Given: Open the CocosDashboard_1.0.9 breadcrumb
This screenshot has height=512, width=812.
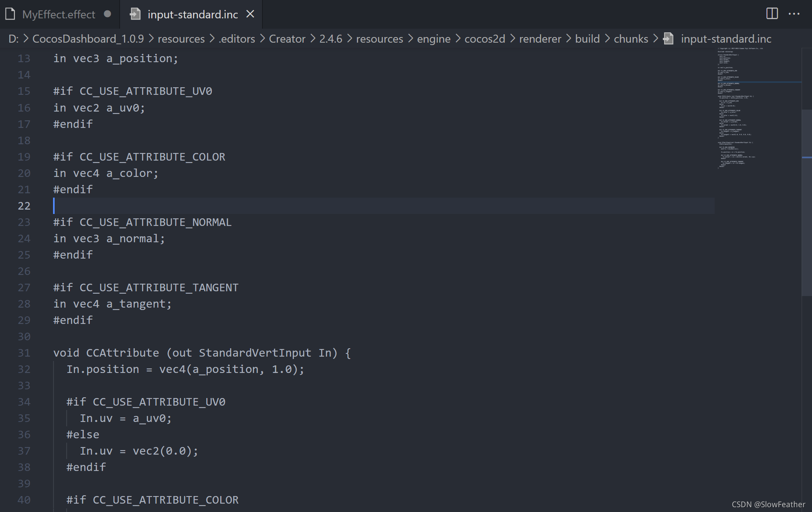Looking at the screenshot, I should (x=88, y=39).
